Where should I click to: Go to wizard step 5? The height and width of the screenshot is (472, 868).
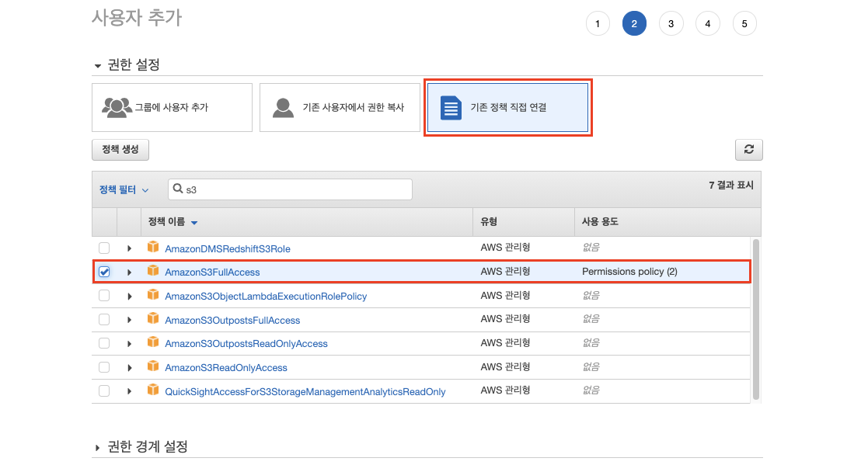[x=744, y=24]
